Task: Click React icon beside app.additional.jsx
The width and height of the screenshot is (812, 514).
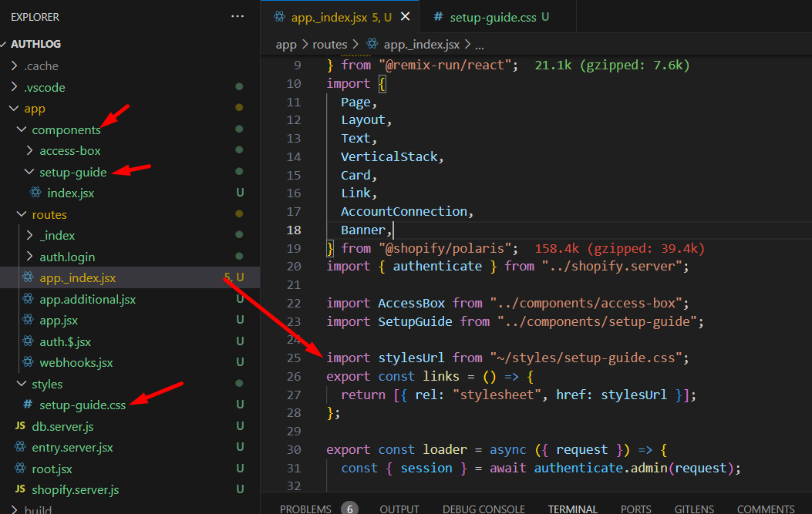Action: pyautogui.click(x=28, y=299)
